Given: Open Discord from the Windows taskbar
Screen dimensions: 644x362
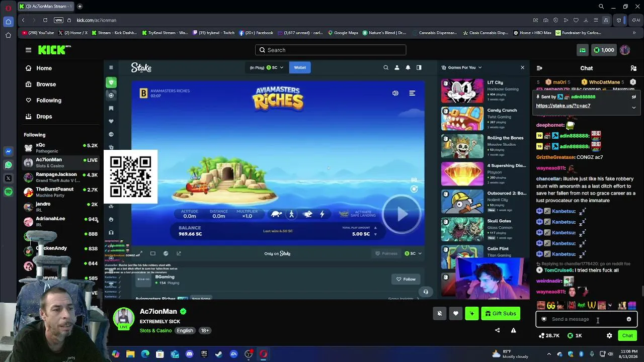Looking at the screenshot, I should (x=189, y=354).
